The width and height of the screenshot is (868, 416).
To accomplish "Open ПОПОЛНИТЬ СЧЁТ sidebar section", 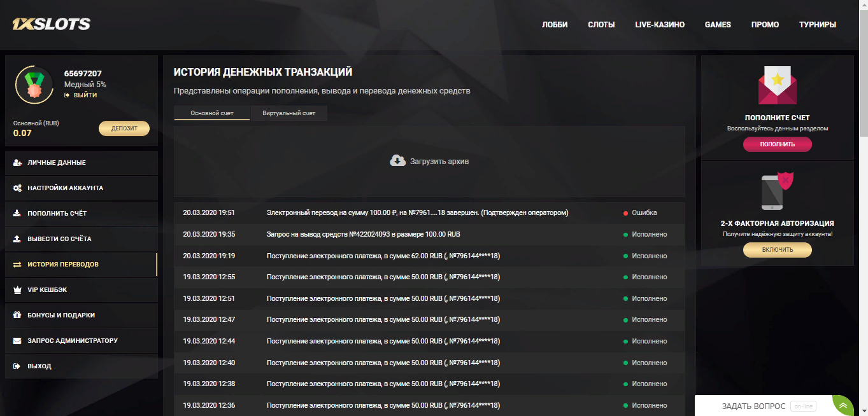I will coord(81,214).
